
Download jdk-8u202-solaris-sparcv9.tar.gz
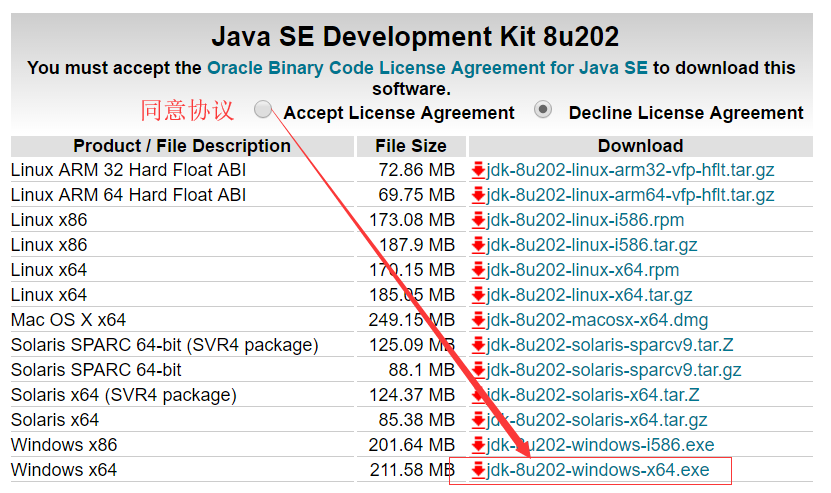coord(614,370)
